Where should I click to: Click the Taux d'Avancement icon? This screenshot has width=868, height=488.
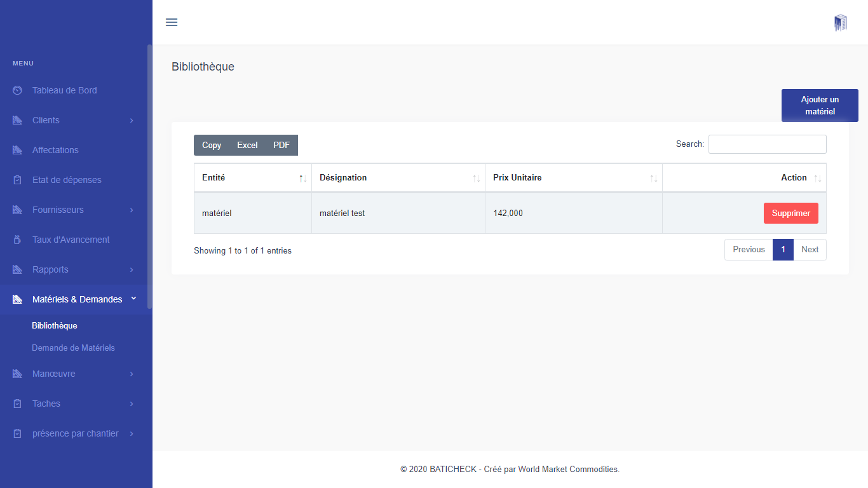click(17, 240)
